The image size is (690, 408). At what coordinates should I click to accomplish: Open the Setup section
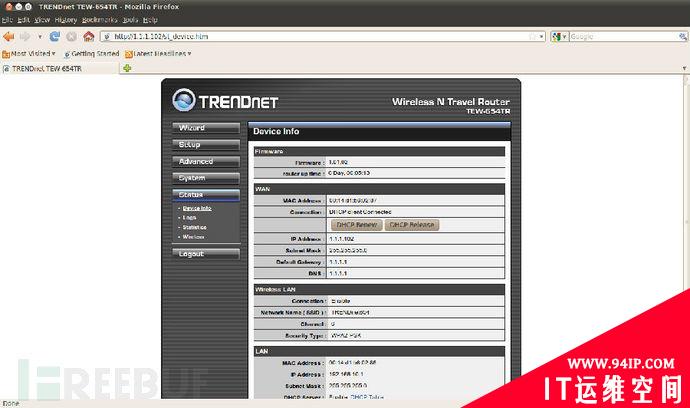click(x=206, y=145)
